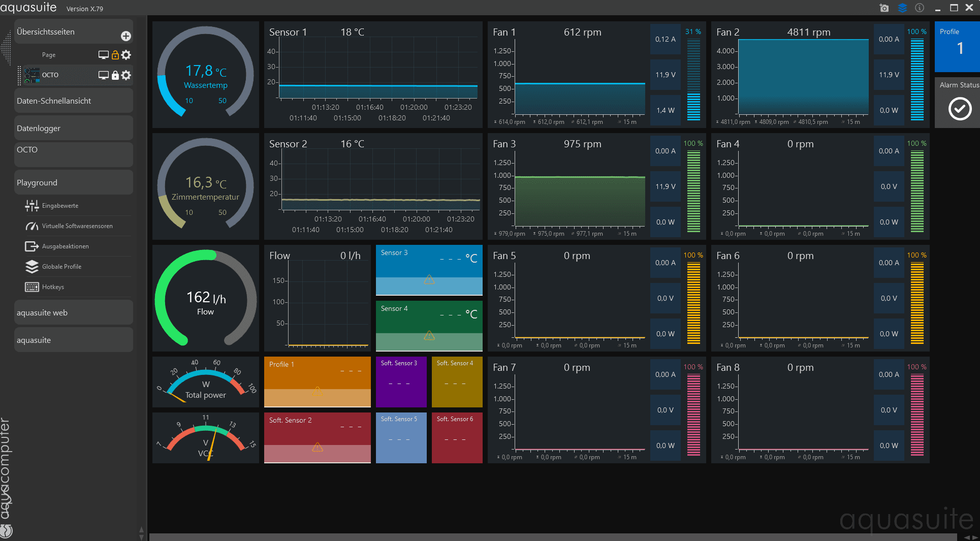The image size is (980, 541).
Task: Click the Zimmertemperatur 16,3 °C gauge
Action: [206, 186]
